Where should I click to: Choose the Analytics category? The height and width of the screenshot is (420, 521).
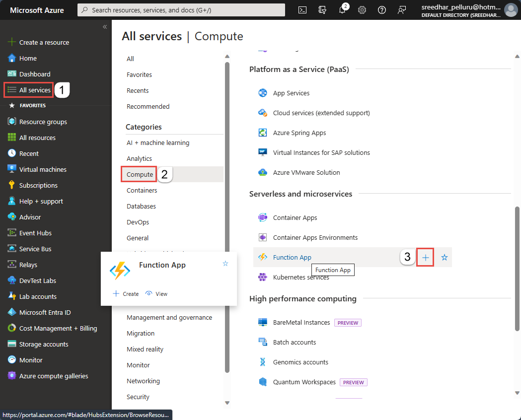pyautogui.click(x=139, y=159)
